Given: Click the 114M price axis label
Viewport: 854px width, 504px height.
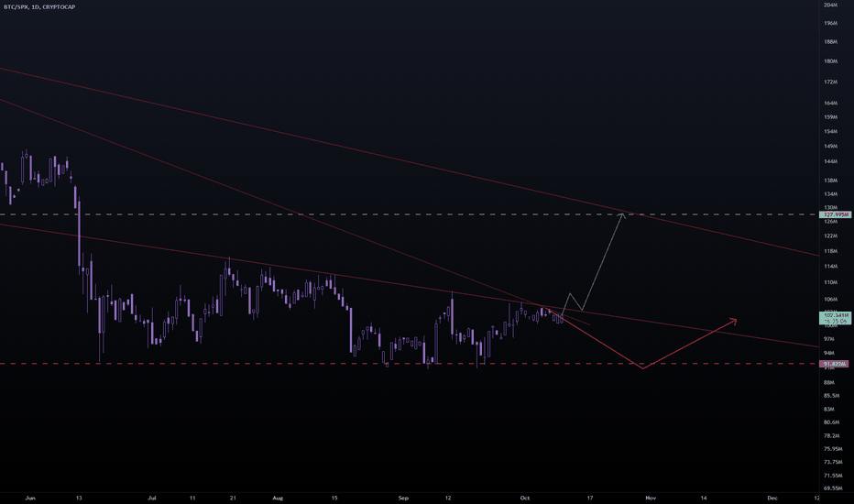Looking at the screenshot, I should pos(830,267).
